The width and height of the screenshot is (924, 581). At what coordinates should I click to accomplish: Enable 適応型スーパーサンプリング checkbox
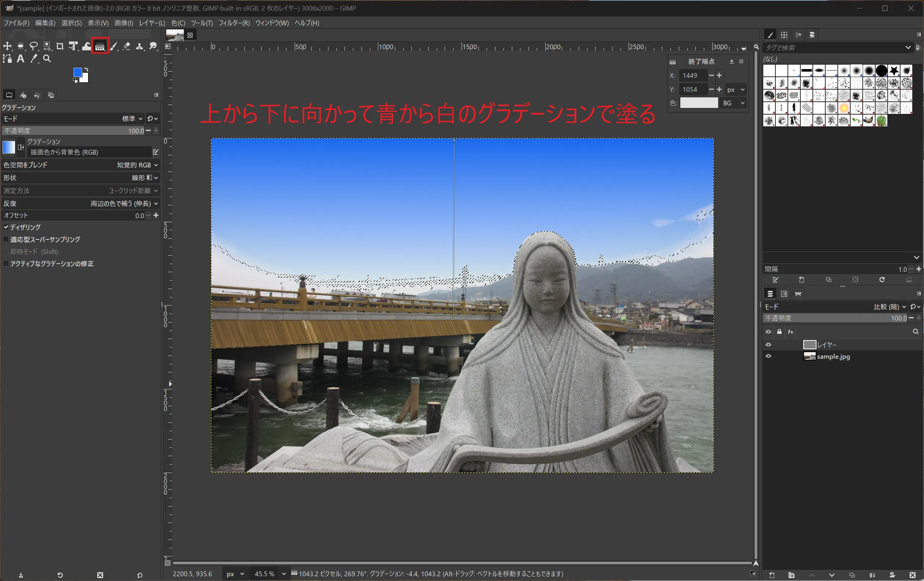(x=6, y=239)
